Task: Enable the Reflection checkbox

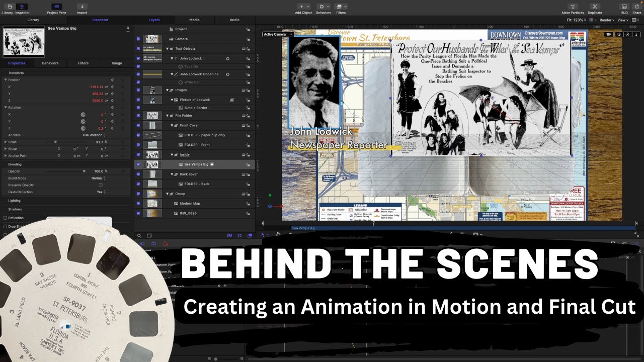Action: pos(5,218)
